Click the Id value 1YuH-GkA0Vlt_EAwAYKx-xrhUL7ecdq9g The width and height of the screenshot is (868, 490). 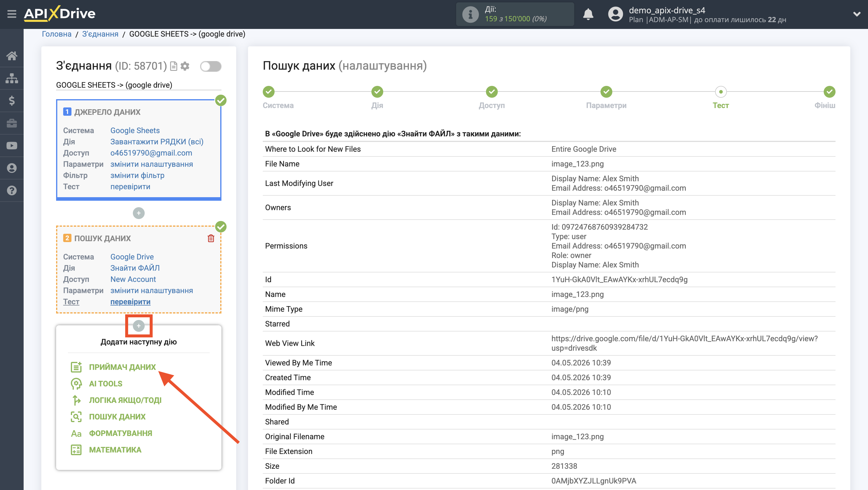tap(619, 280)
